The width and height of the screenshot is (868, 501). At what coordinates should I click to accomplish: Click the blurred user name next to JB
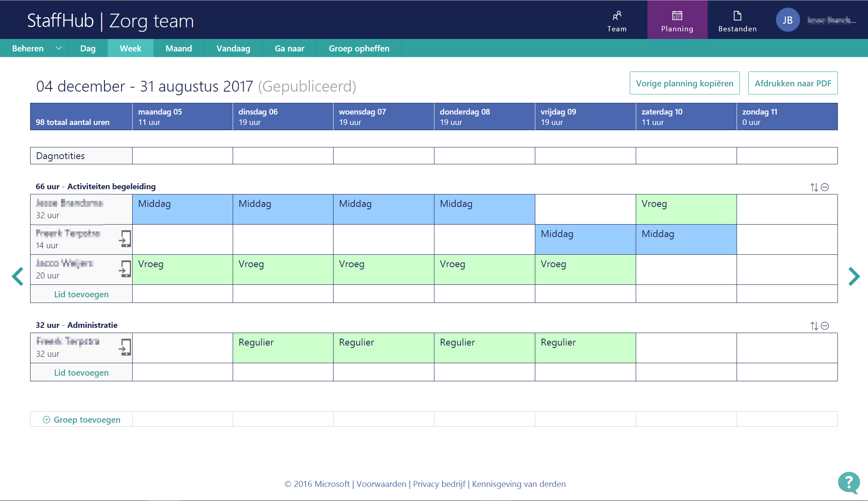click(x=831, y=20)
